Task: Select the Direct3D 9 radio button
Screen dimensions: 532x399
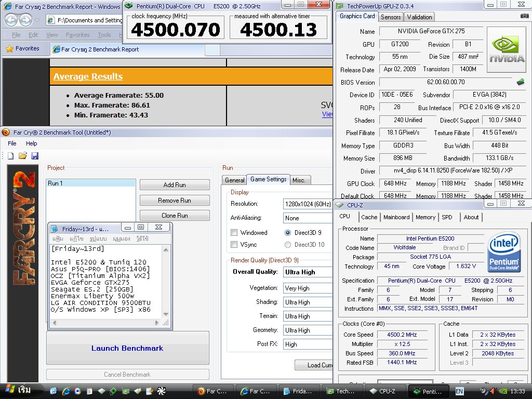Action: click(x=288, y=232)
